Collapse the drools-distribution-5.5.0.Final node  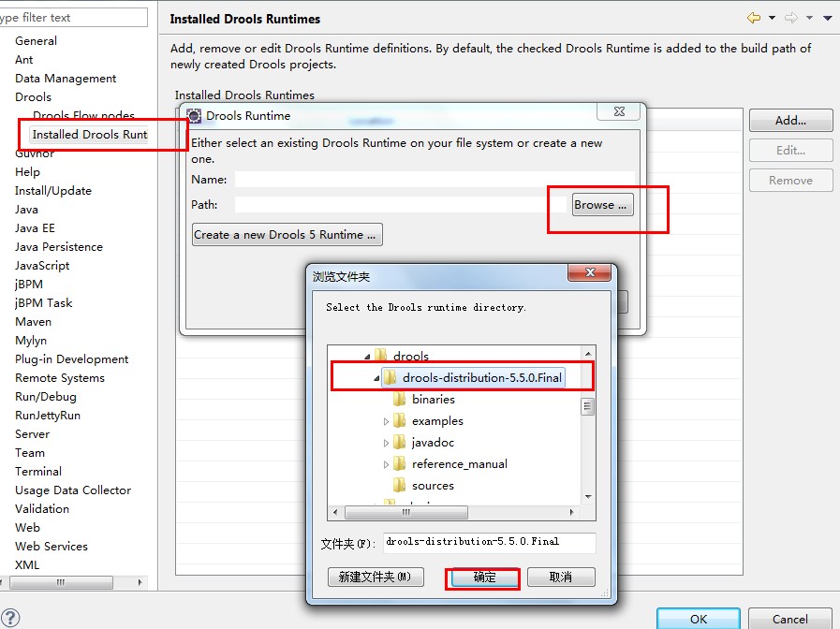tap(376, 378)
